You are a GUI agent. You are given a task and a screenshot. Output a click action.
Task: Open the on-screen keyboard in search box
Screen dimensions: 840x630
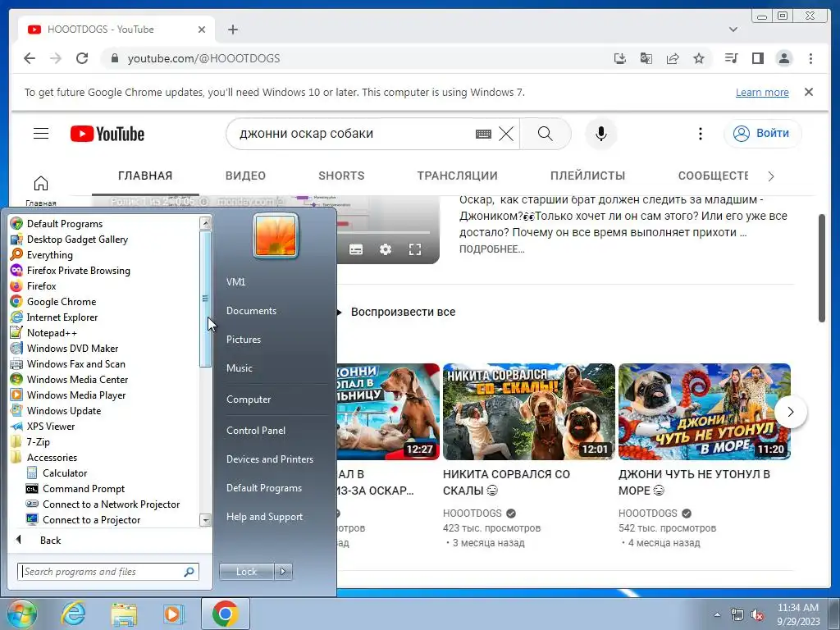point(483,134)
